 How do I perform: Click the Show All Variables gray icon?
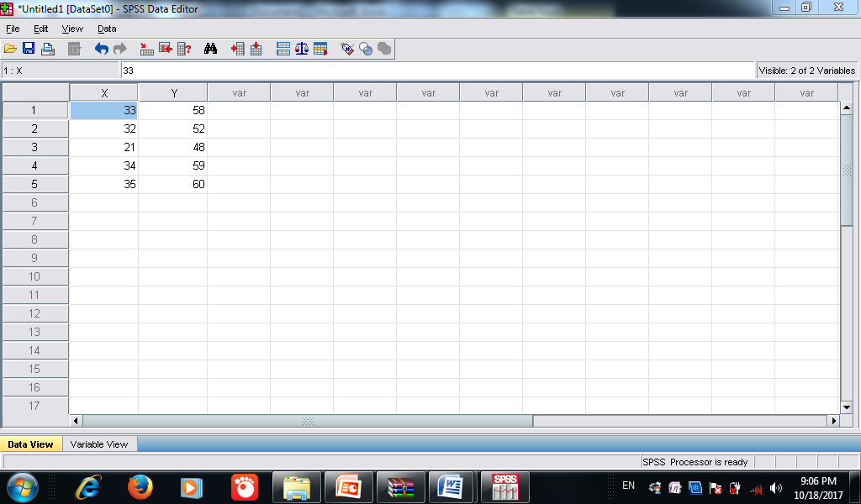tap(384, 49)
